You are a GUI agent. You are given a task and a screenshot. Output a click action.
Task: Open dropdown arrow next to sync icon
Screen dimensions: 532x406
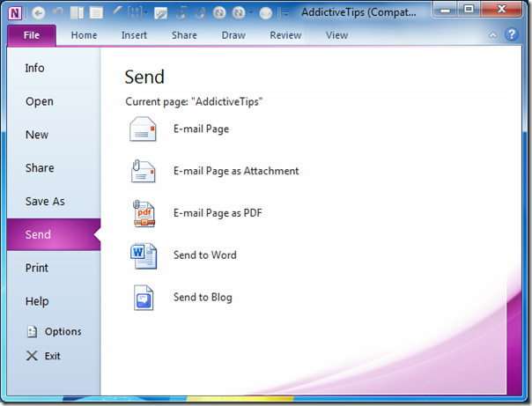click(x=251, y=13)
